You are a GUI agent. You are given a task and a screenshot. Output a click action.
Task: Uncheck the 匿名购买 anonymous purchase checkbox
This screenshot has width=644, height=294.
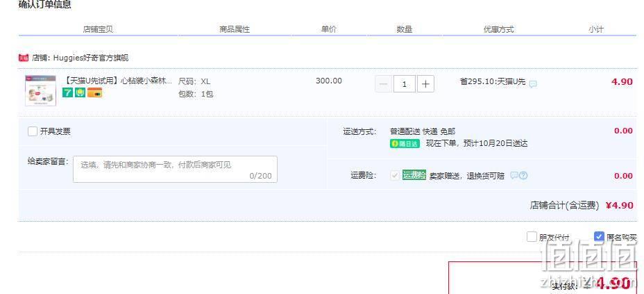coord(599,236)
